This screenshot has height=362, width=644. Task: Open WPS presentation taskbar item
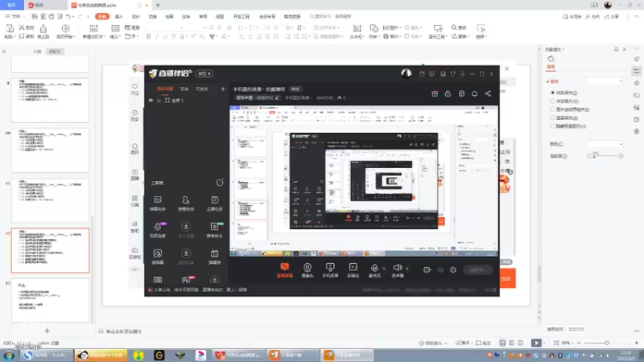tap(237, 355)
